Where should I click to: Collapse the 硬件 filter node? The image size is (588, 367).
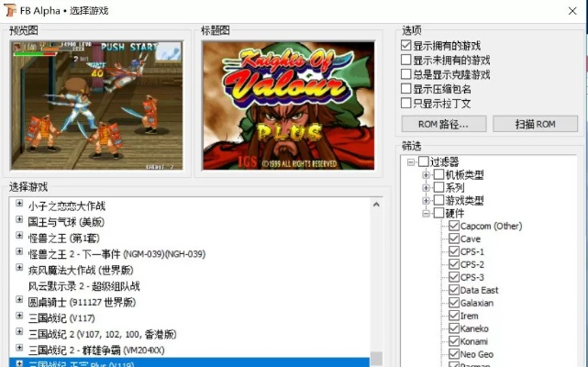(x=426, y=213)
